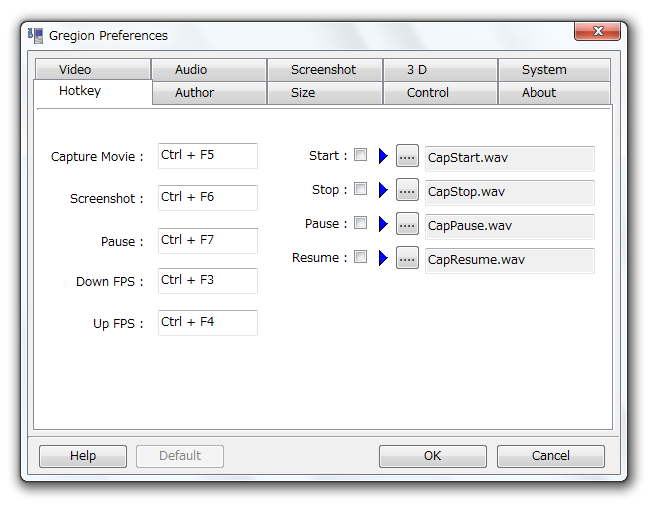Click the CapResume.wav file field
Viewport: 651px width, 505px height.
[x=510, y=260]
